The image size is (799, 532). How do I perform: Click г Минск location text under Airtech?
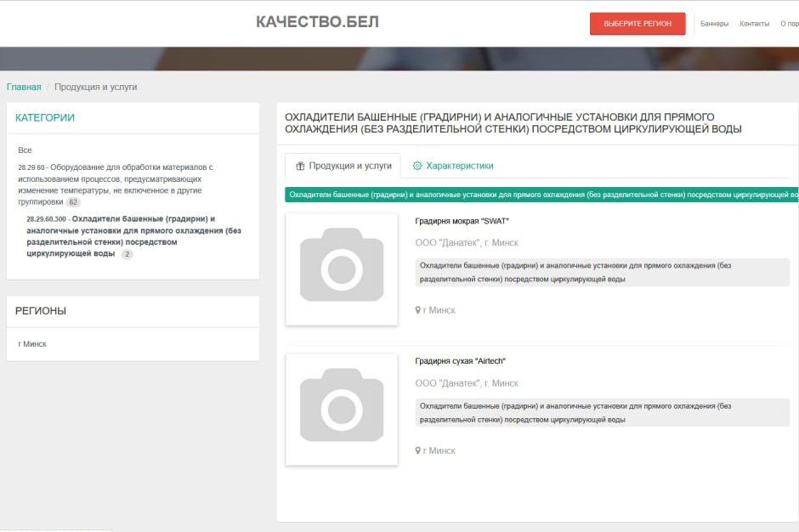pyautogui.click(x=439, y=451)
